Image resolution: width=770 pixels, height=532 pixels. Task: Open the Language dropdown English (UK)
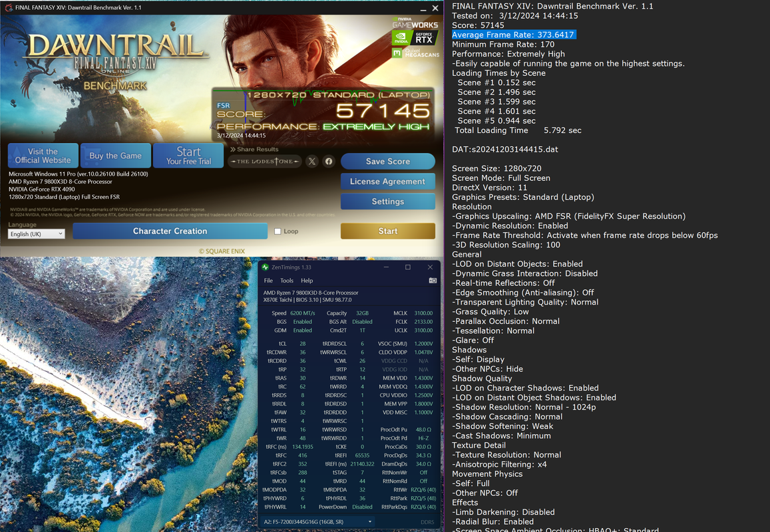37,234
